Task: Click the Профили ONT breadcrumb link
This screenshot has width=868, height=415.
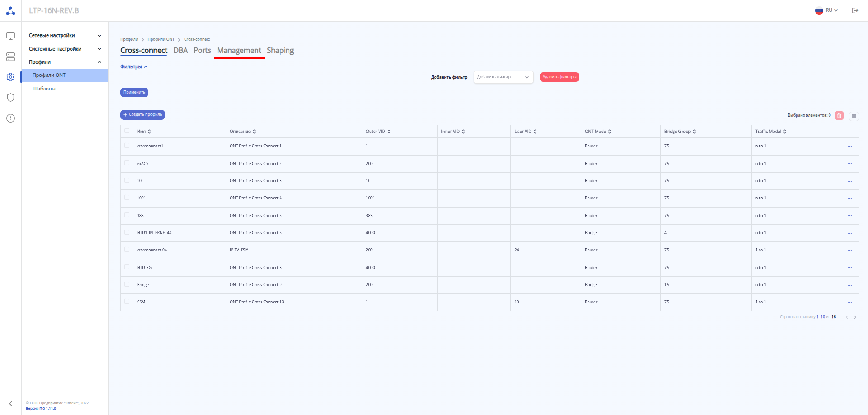Action: point(161,39)
